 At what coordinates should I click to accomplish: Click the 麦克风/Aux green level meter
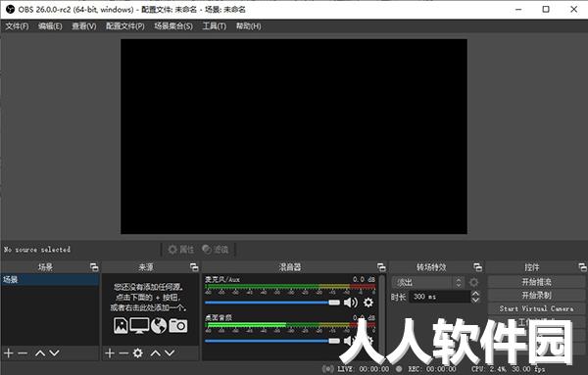tap(290, 287)
